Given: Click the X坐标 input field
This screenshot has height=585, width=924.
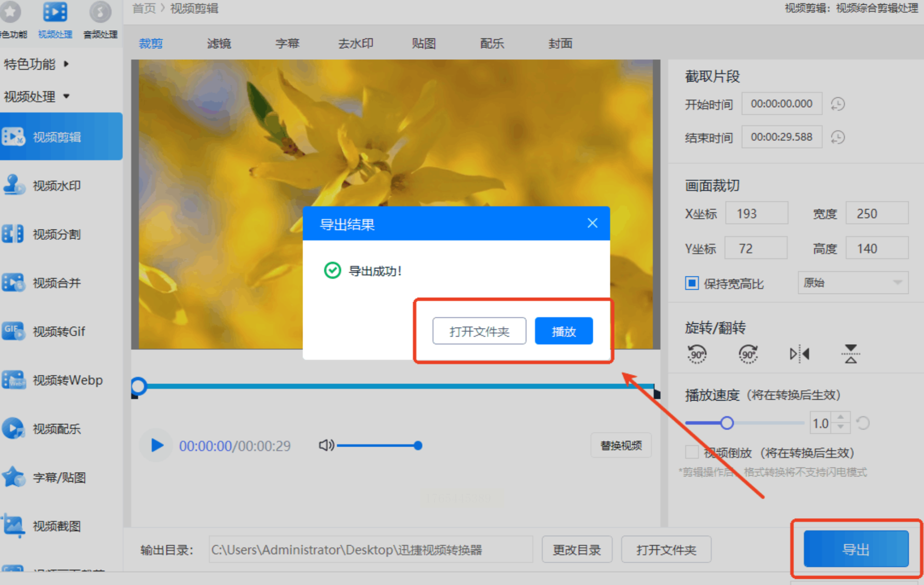Looking at the screenshot, I should pos(756,214).
